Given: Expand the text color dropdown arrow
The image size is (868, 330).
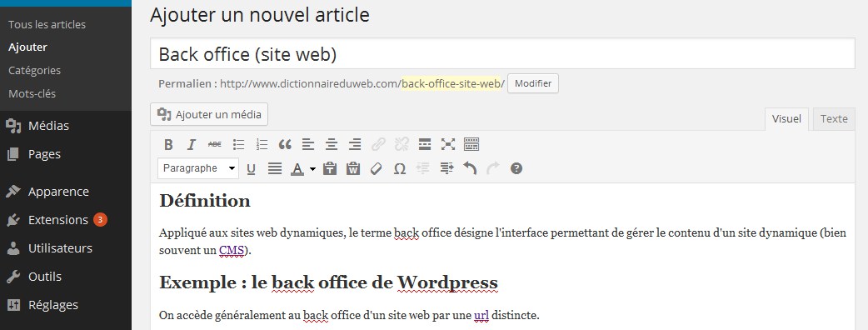Looking at the screenshot, I should [x=312, y=169].
